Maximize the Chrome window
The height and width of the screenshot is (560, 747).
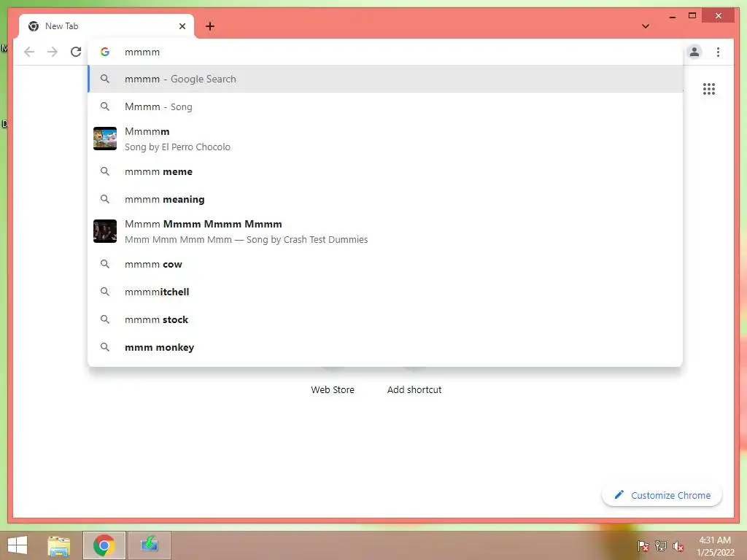pos(692,16)
